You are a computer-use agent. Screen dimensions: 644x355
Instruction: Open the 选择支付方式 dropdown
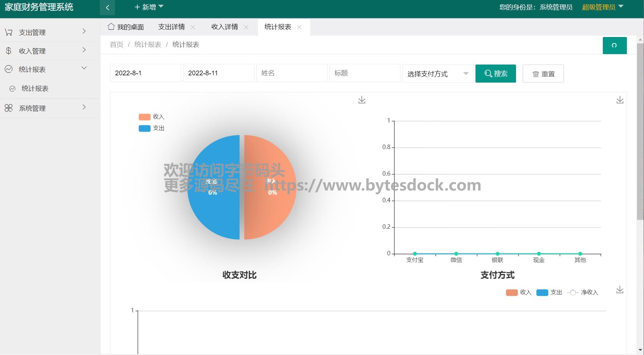[437, 74]
